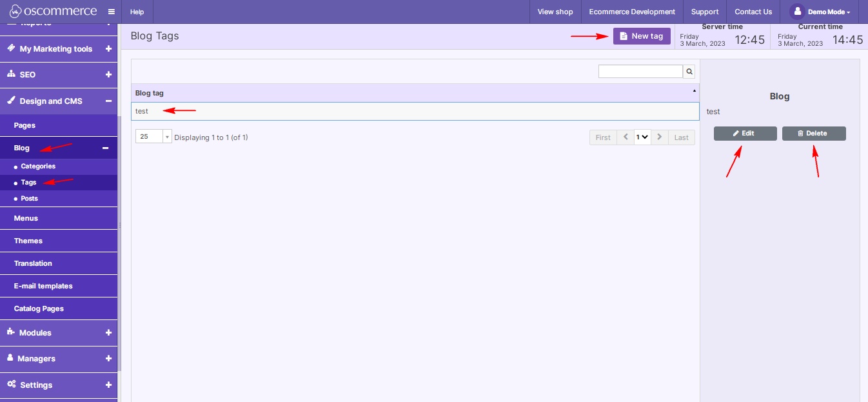868x402 pixels.
Task: Click the Blog Tags page heading
Action: [155, 36]
